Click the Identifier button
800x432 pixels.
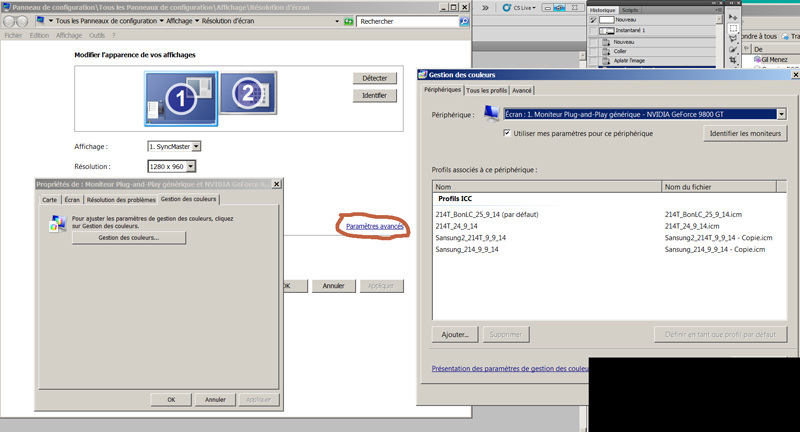374,95
